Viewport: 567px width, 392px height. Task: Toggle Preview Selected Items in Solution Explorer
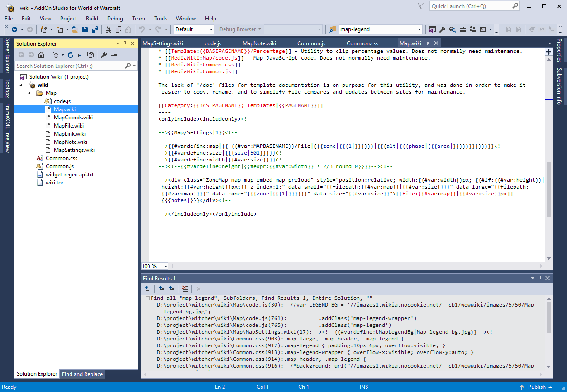pyautogui.click(x=114, y=55)
